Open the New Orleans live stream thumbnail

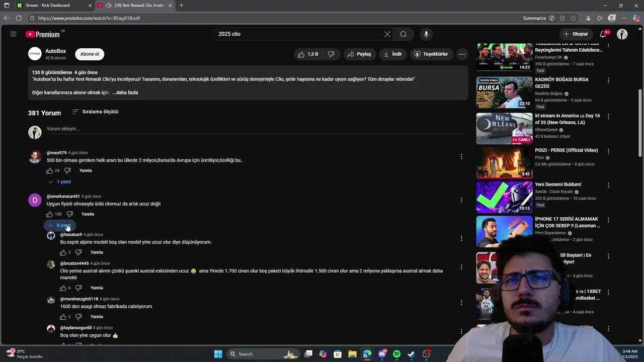tap(504, 128)
